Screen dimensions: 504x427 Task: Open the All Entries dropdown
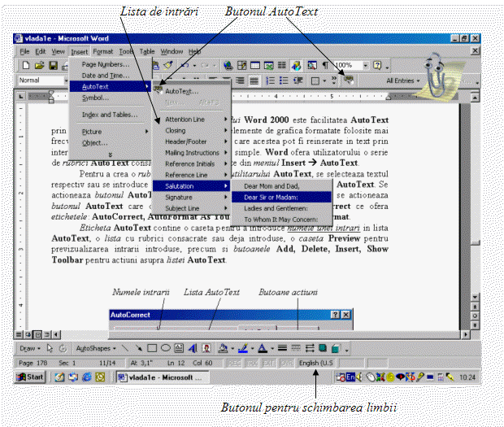coord(403,81)
